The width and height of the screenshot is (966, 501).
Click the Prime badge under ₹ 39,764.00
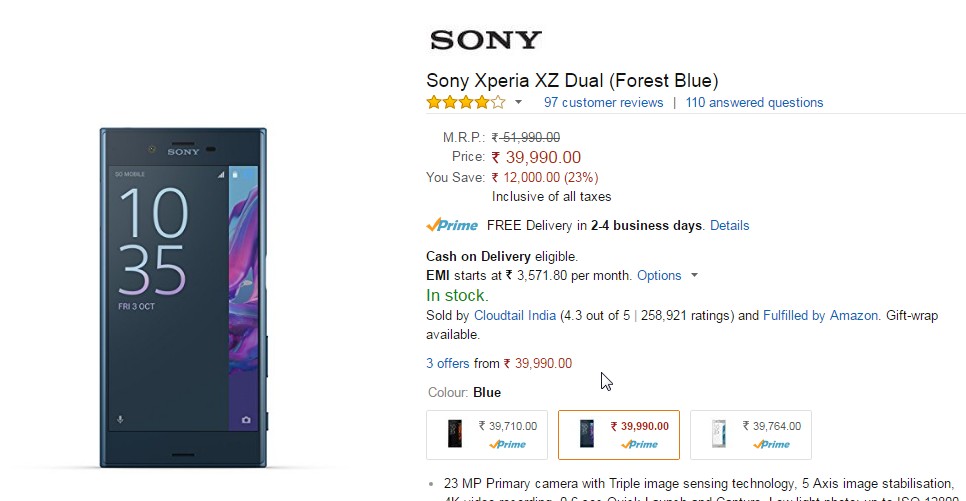771,444
